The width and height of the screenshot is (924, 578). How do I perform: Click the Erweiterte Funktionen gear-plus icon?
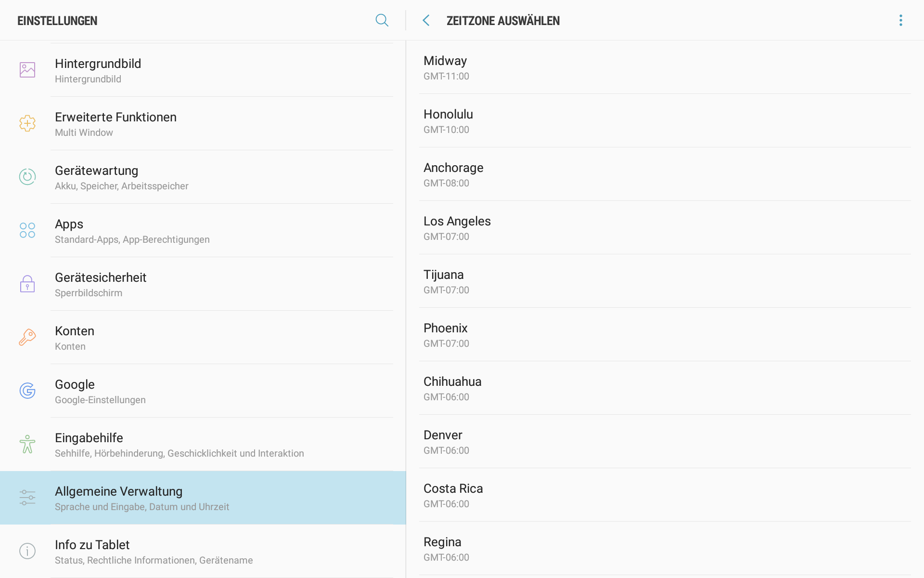27,123
